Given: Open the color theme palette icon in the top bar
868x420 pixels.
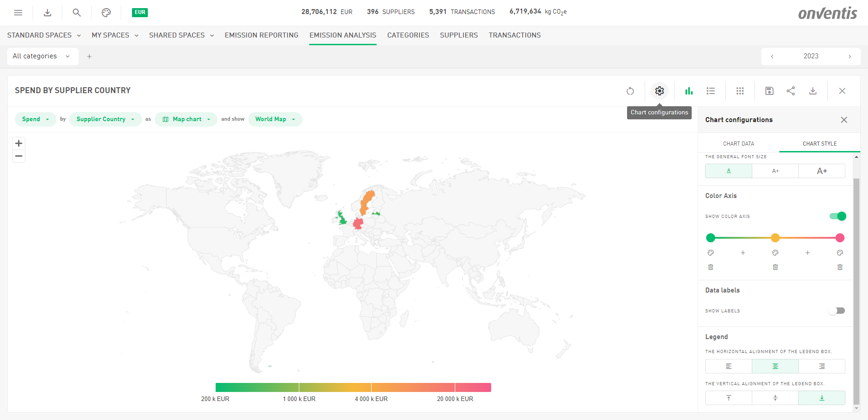Looking at the screenshot, I should pyautogui.click(x=106, y=13).
